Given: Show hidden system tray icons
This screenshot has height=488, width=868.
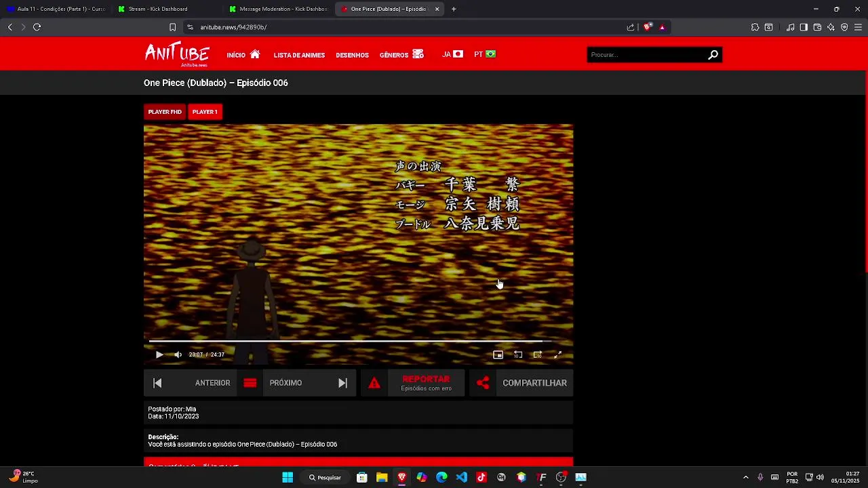Looking at the screenshot, I should tap(746, 477).
